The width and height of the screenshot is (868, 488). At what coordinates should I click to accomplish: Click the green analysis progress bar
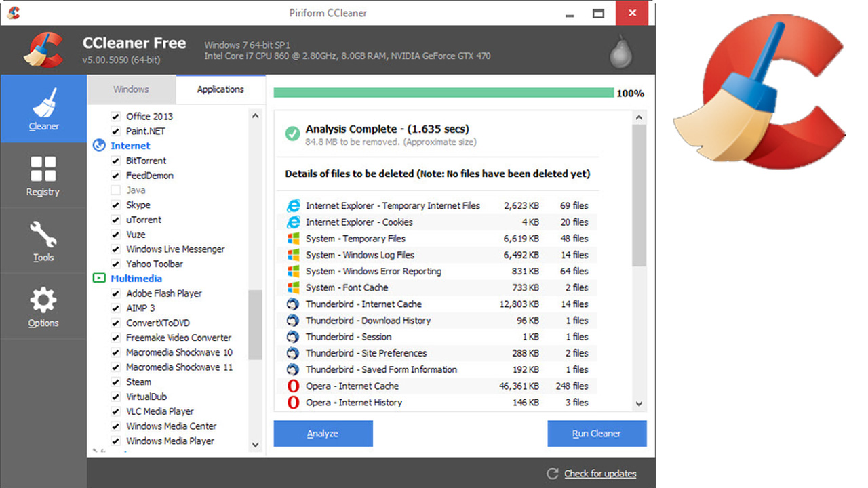443,93
